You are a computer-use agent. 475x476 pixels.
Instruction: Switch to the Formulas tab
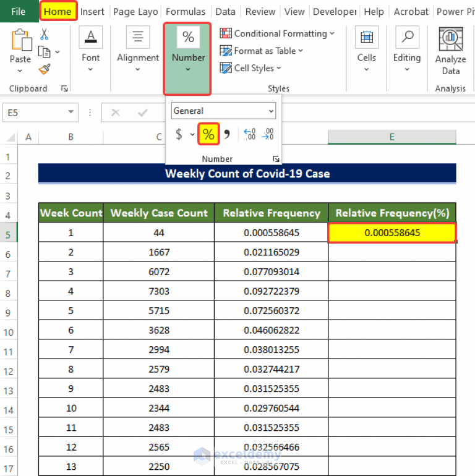(186, 11)
